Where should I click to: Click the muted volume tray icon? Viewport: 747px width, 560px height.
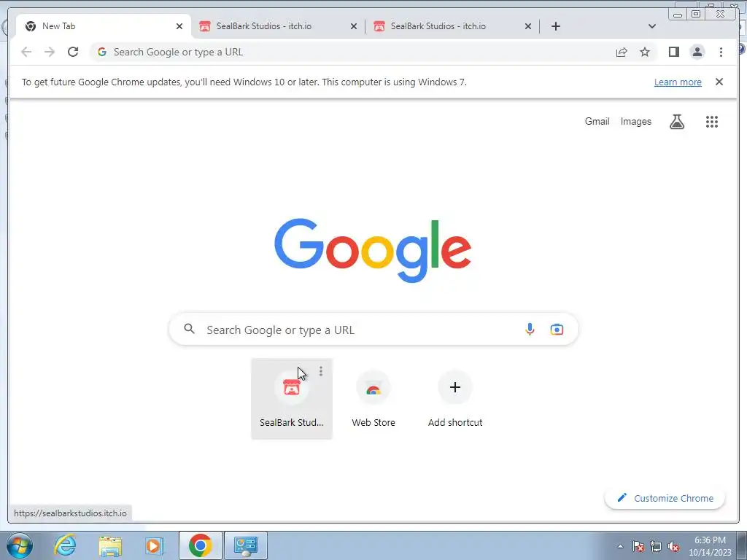tap(673, 546)
